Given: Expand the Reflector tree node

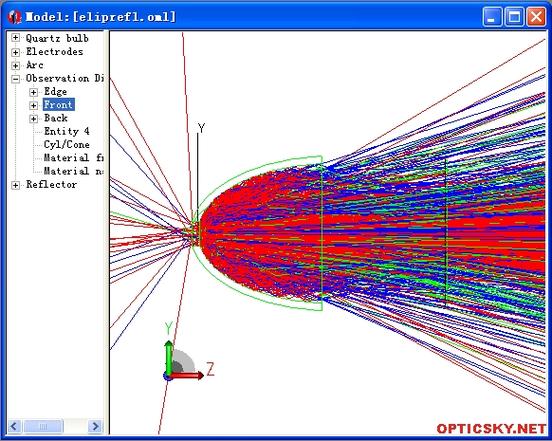Looking at the screenshot, I should tap(15, 185).
